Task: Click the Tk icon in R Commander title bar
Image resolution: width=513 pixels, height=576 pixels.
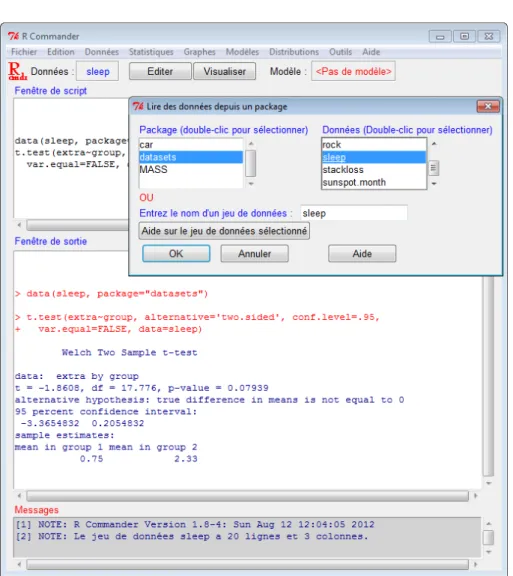Action: point(14,36)
